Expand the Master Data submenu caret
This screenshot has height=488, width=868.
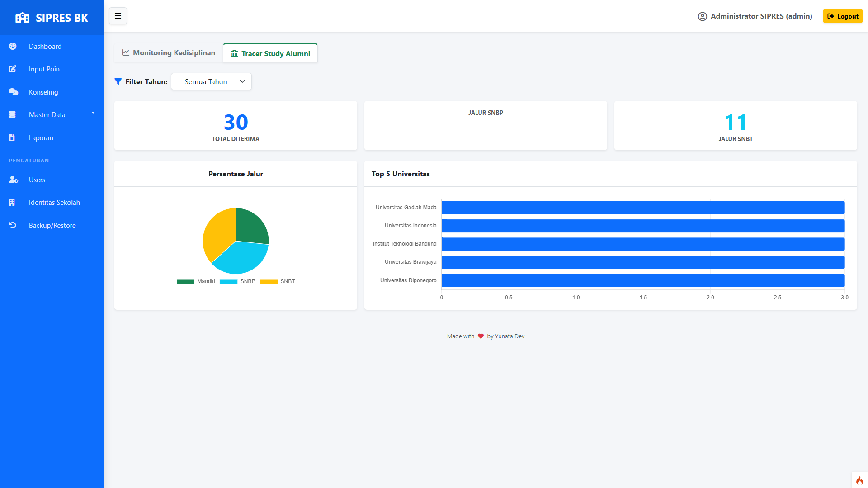pyautogui.click(x=93, y=113)
